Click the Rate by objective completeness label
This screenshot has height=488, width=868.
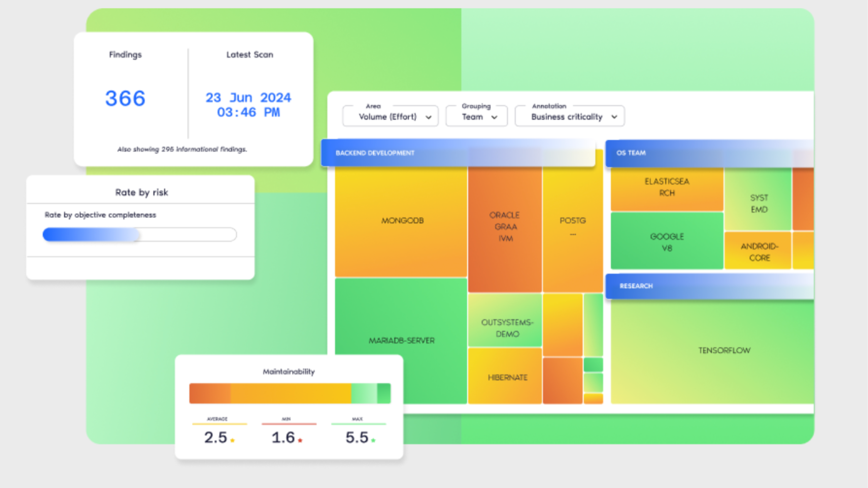click(100, 215)
